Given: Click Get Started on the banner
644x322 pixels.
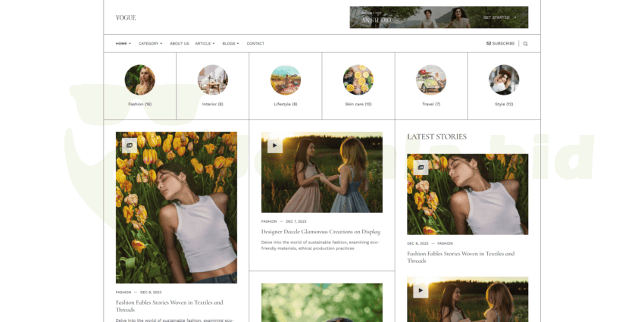Looking at the screenshot, I should 499,17.
